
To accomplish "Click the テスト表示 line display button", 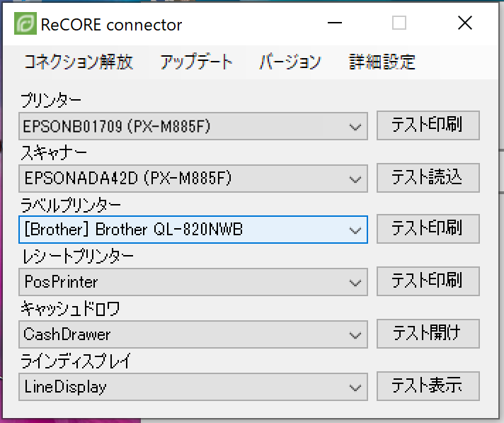I will click(428, 386).
